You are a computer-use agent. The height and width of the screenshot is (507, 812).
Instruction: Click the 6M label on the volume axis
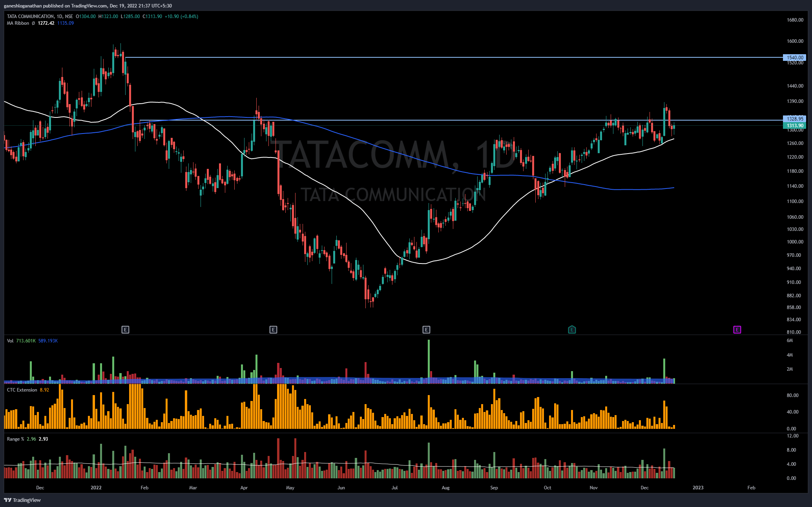point(790,340)
